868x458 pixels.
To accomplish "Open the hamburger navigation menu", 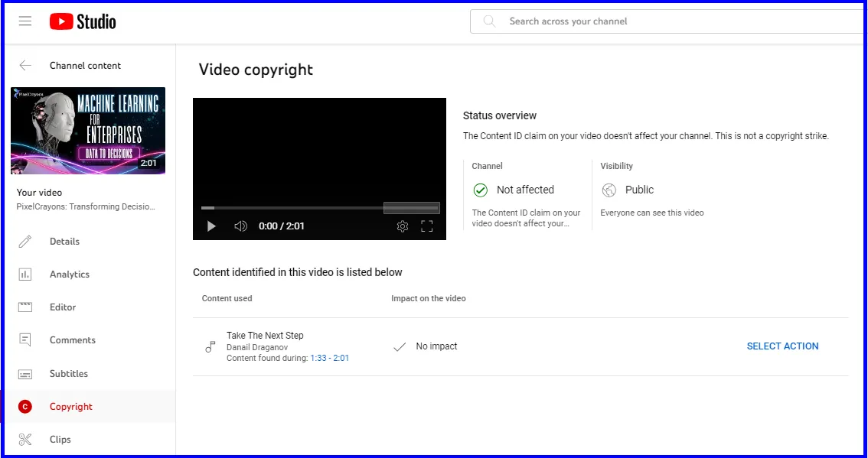I will (x=25, y=21).
